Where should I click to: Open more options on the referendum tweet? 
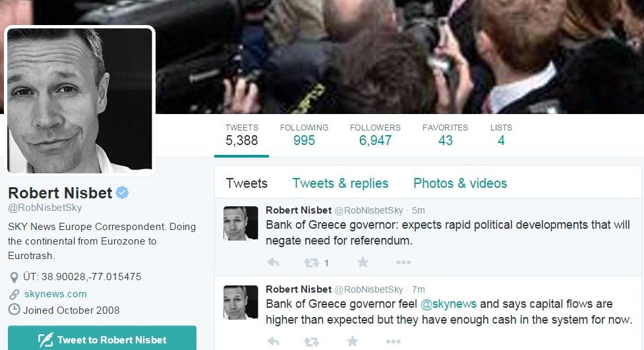coord(403,262)
